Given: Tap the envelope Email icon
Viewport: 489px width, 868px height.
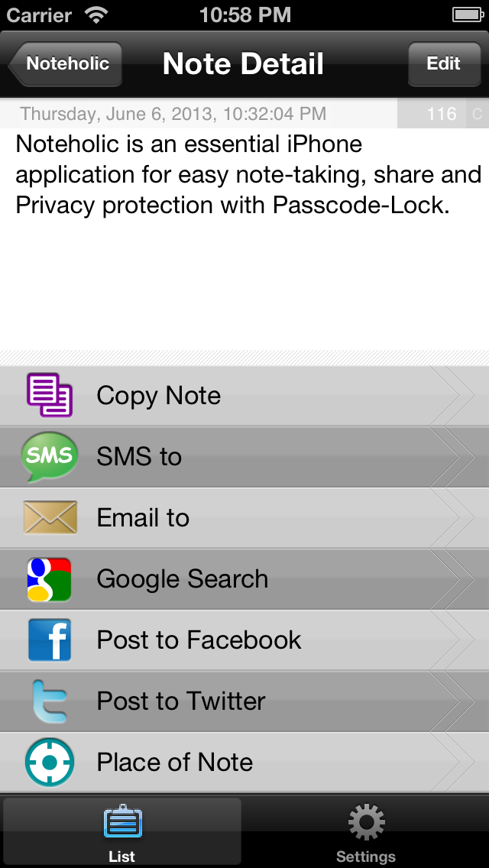Looking at the screenshot, I should click(x=50, y=518).
